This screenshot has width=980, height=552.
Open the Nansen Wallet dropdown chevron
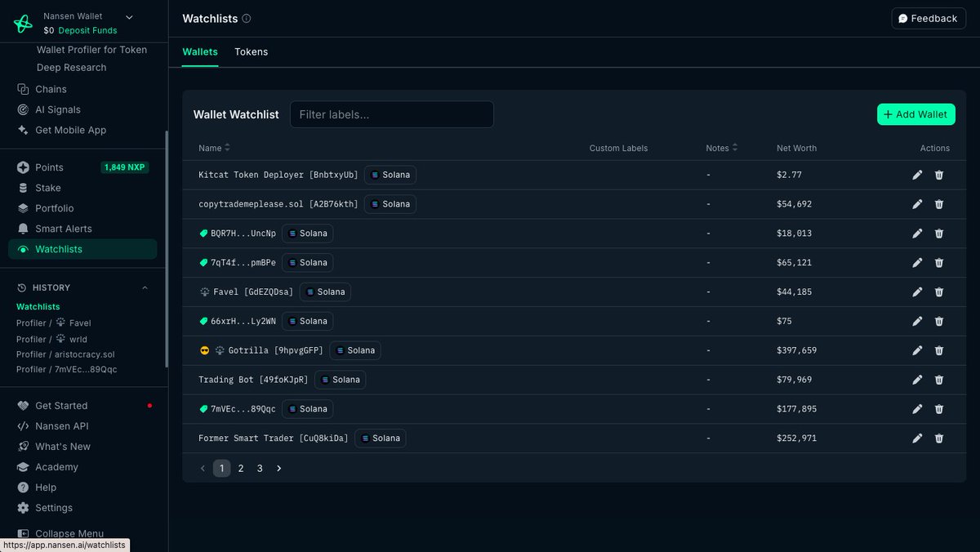(129, 16)
